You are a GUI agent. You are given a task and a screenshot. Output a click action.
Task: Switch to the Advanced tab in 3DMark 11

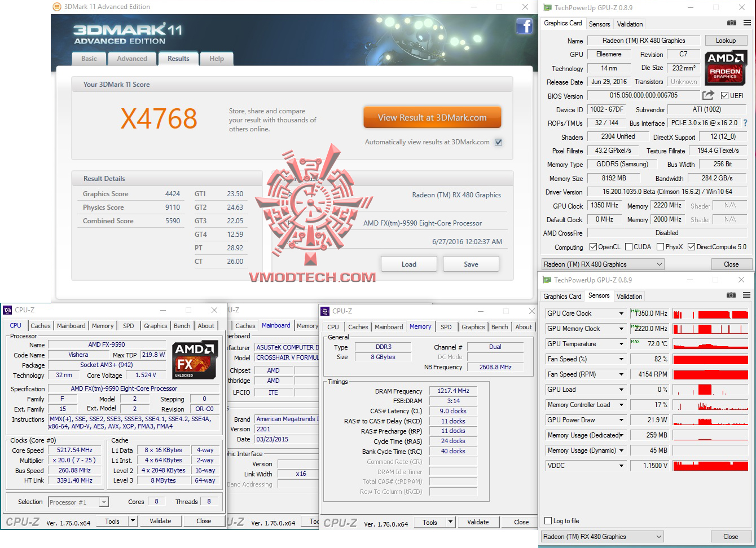tap(132, 59)
